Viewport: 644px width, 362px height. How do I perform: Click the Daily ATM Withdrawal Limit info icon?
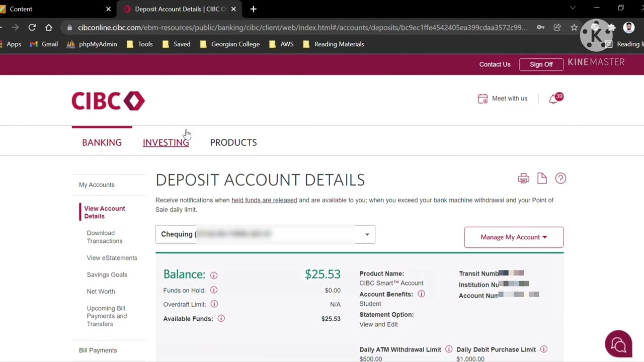pos(449,349)
